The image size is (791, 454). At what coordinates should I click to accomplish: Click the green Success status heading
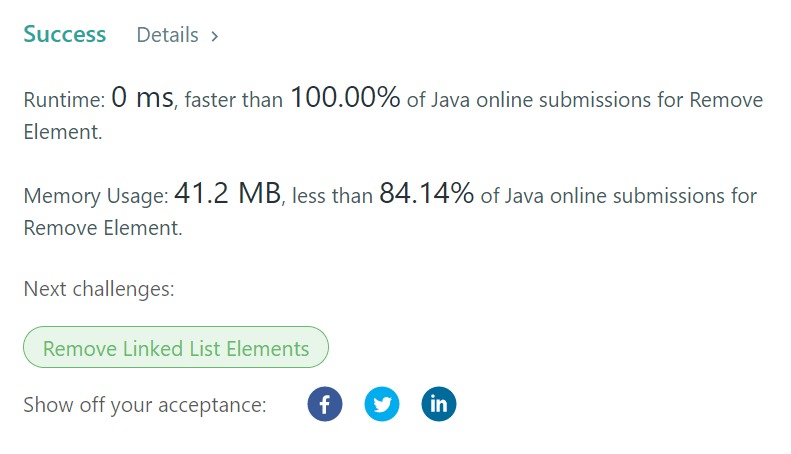point(65,34)
